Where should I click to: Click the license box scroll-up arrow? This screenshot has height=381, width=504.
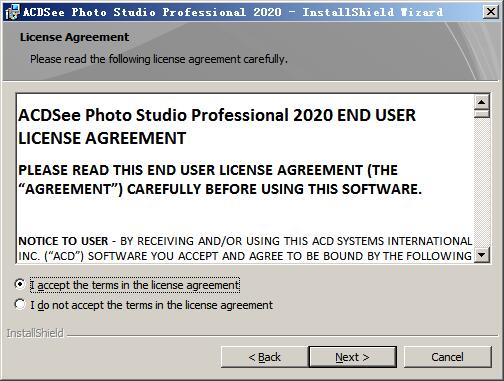481,102
